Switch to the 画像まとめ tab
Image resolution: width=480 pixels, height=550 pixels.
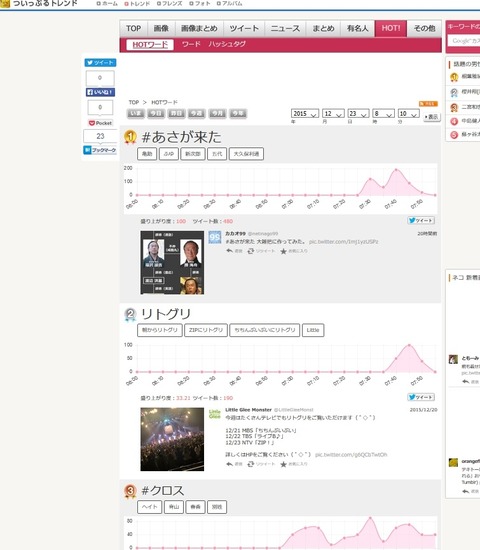pyautogui.click(x=199, y=28)
